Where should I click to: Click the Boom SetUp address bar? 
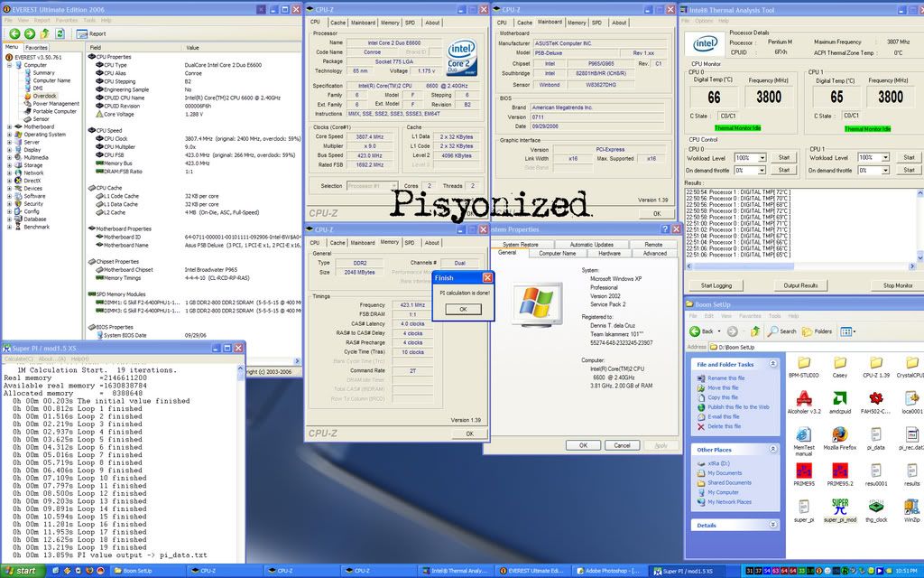coord(816,347)
